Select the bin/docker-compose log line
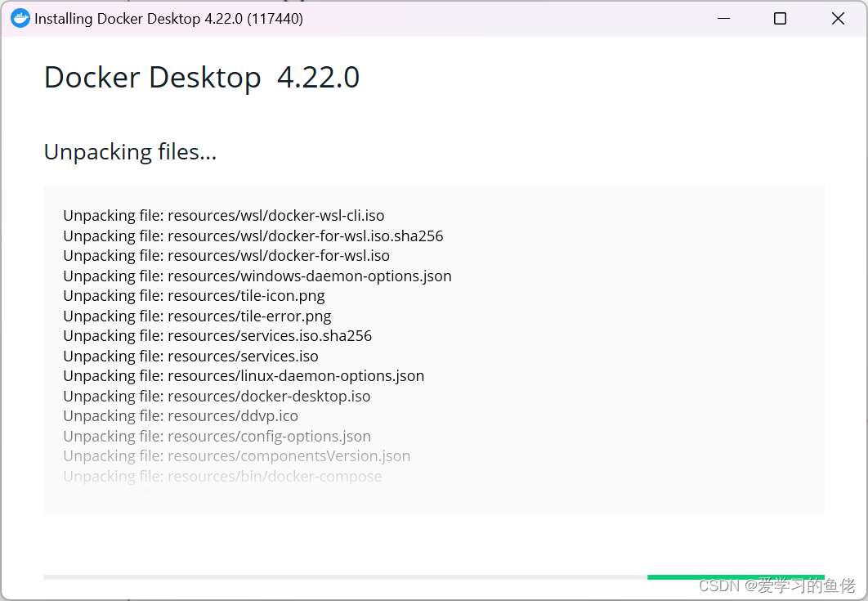 [x=222, y=477]
